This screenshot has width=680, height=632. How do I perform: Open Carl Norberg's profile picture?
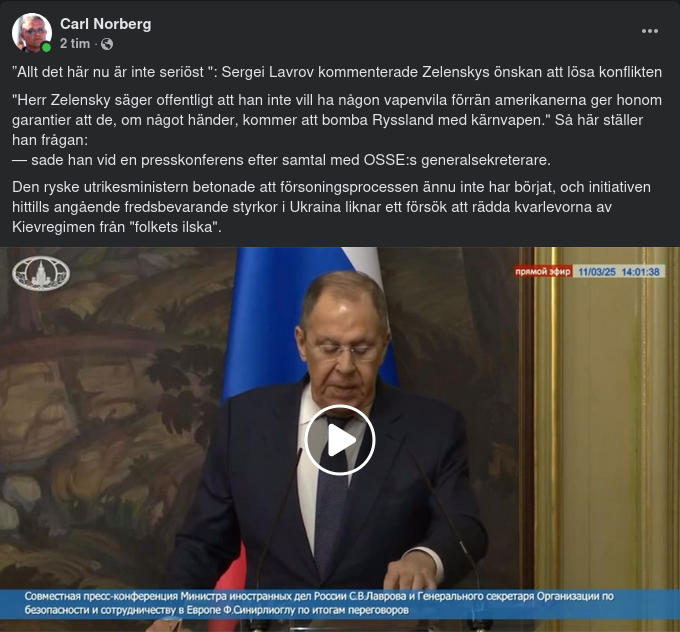coord(32,33)
